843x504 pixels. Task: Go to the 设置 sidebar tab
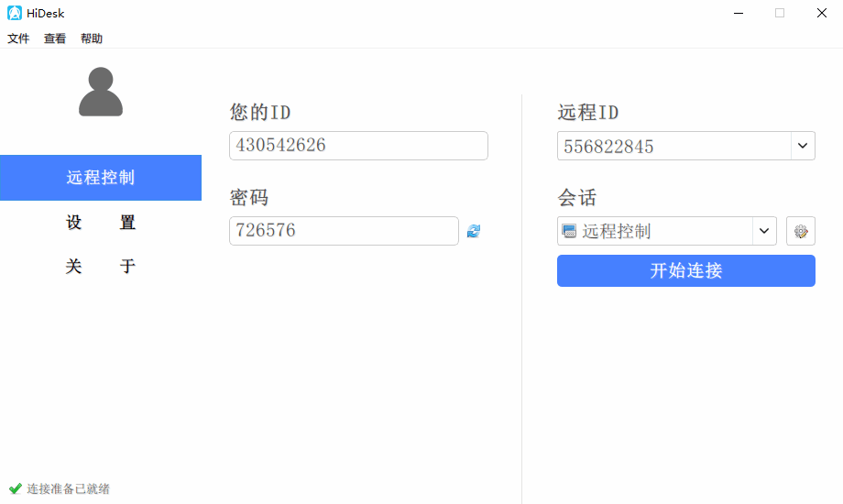101,223
